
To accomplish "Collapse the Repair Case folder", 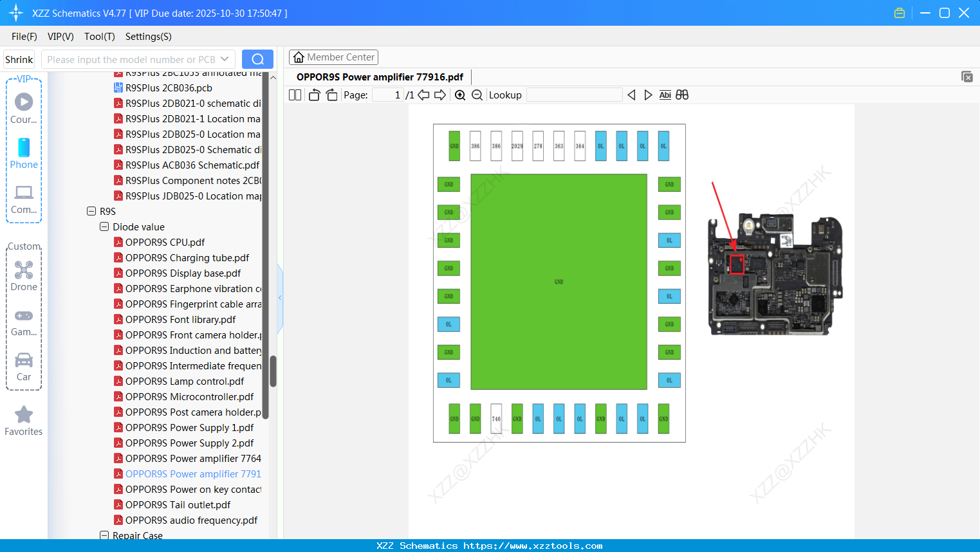I will point(104,535).
